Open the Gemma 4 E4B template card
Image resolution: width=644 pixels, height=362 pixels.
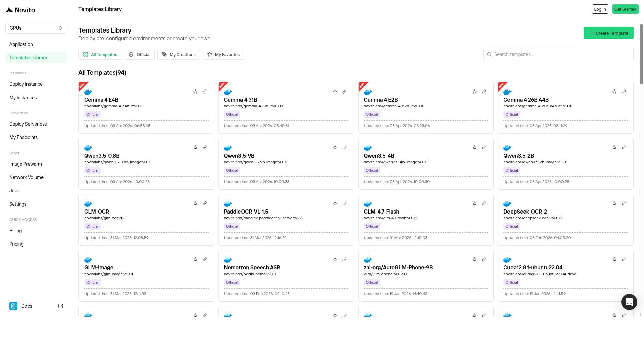coord(146,108)
